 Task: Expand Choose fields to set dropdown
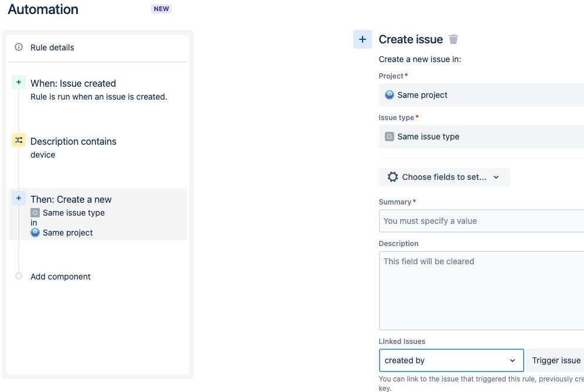(445, 177)
